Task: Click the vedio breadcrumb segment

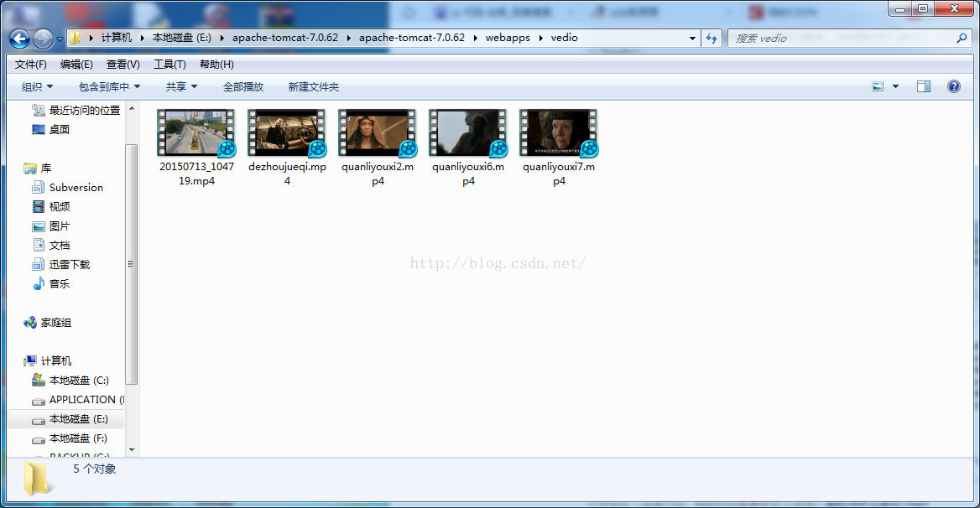Action: (x=565, y=38)
